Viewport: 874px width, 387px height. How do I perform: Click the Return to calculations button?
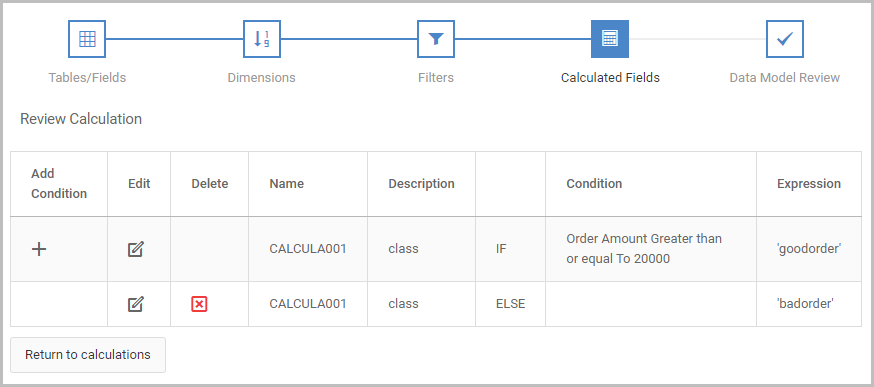click(88, 355)
